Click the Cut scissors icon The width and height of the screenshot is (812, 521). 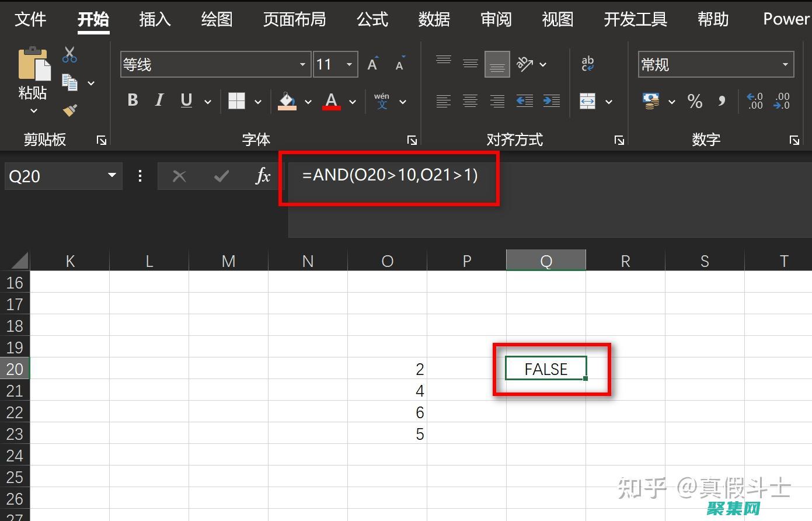click(x=69, y=55)
